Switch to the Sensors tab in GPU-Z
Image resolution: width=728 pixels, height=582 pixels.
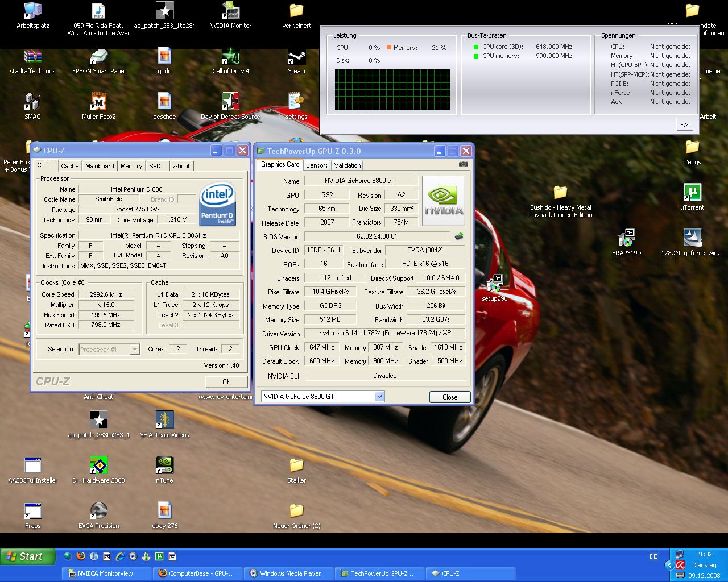coord(317,165)
